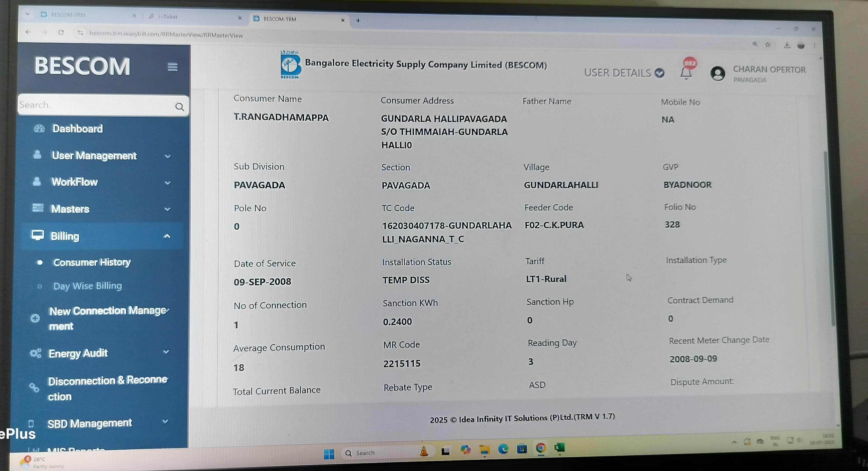
Task: Click the Energy Audit gears icon
Action: pyautogui.click(x=35, y=353)
